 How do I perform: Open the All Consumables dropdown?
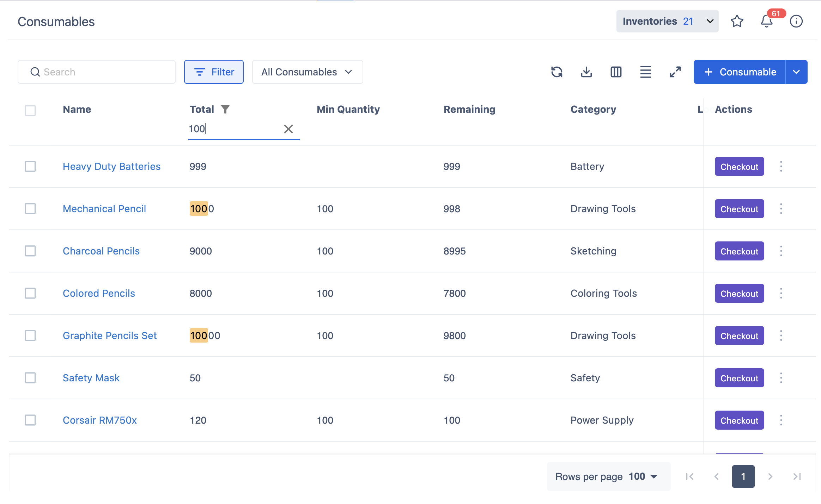[307, 72]
